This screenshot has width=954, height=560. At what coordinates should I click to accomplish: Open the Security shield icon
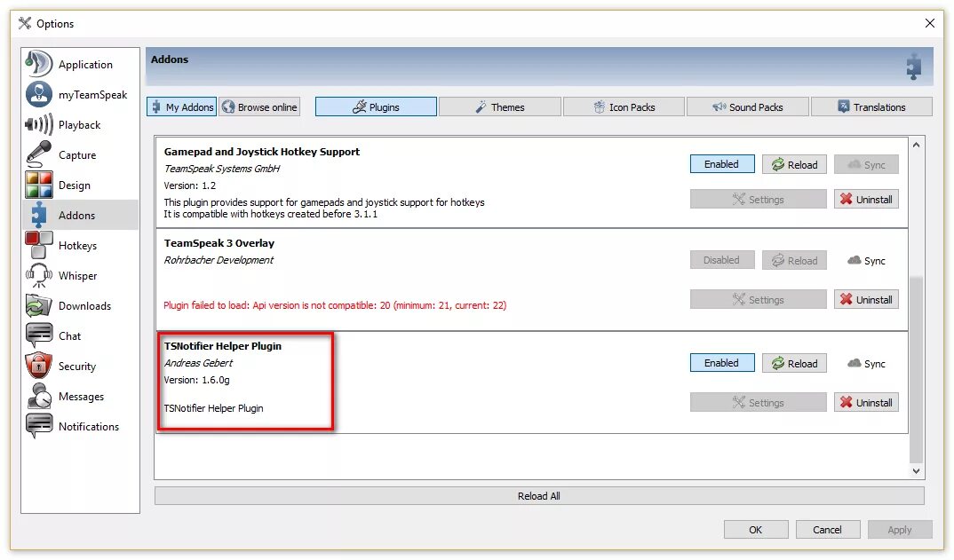38,366
